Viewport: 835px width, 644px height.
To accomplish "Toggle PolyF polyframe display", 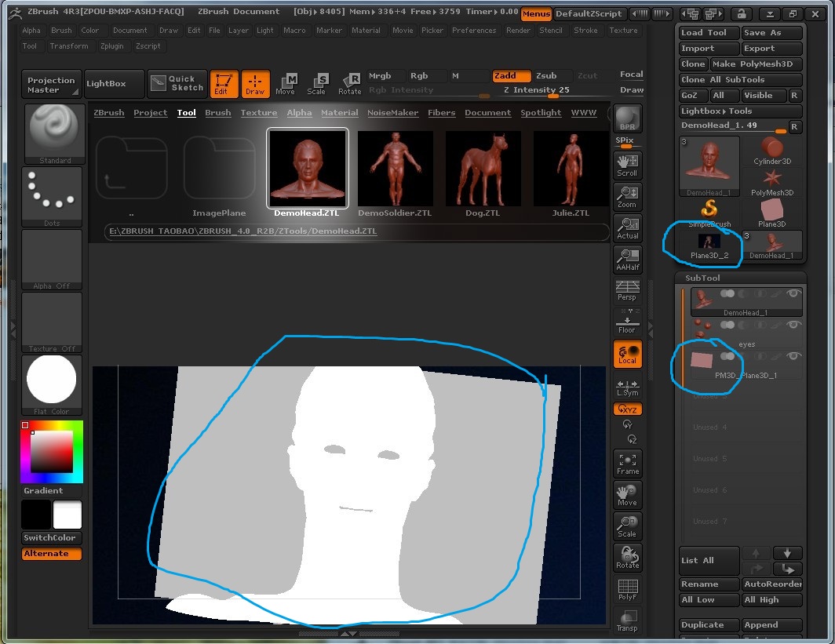I will tap(627, 589).
